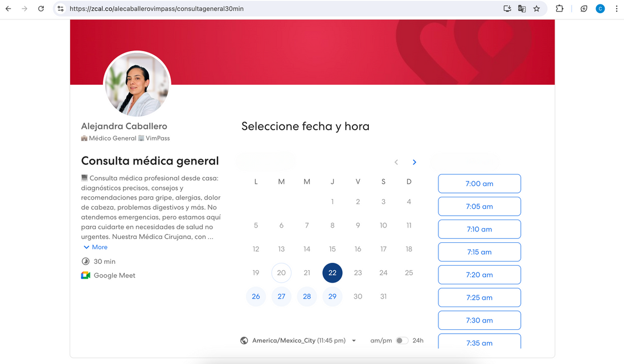Open the browser profile avatar
The image size is (624, 364).
(600, 9)
